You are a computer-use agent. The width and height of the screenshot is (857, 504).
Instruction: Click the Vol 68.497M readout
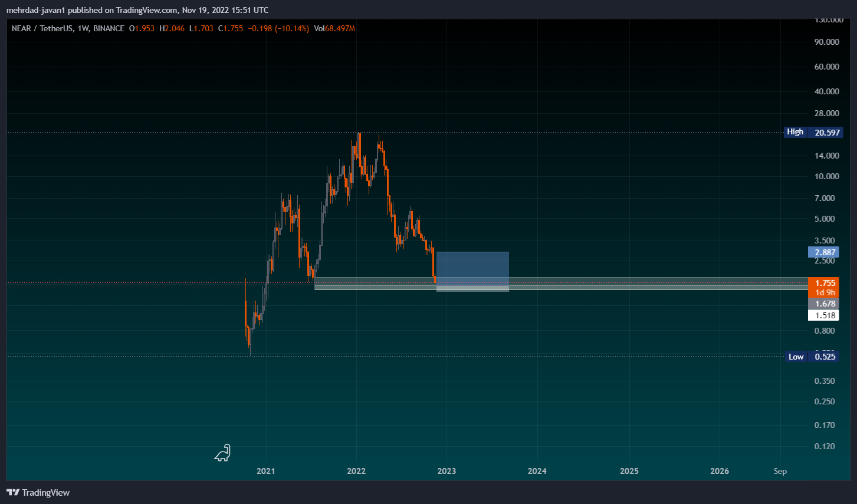[x=334, y=28]
